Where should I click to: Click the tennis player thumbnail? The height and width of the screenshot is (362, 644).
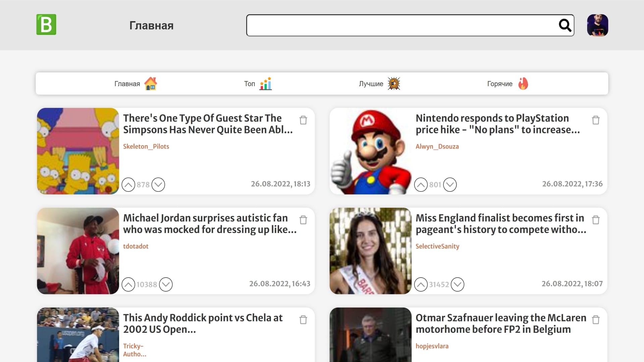78,335
